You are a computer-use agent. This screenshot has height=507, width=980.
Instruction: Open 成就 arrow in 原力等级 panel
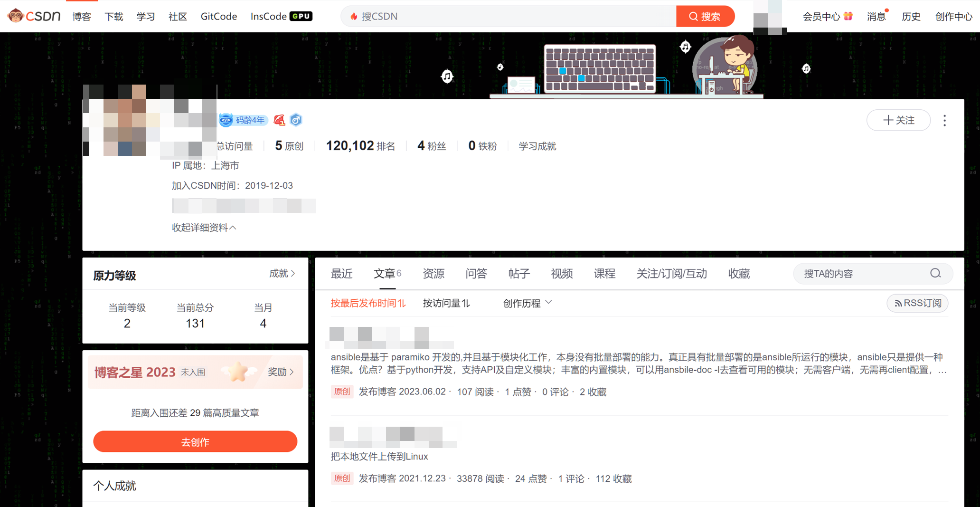coord(282,273)
